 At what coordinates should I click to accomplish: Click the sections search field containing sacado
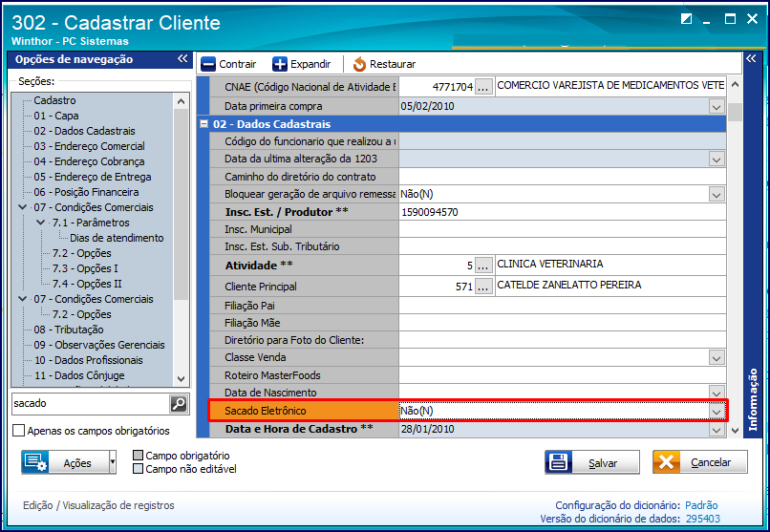91,404
